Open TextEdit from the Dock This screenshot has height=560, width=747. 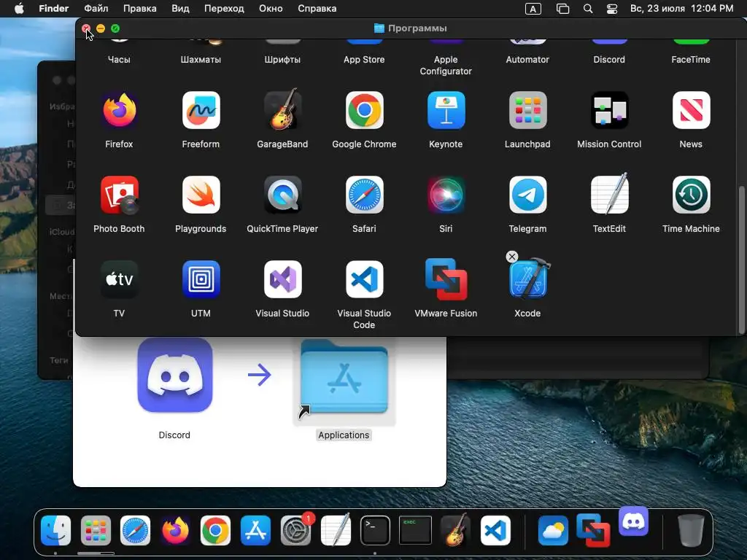336,529
